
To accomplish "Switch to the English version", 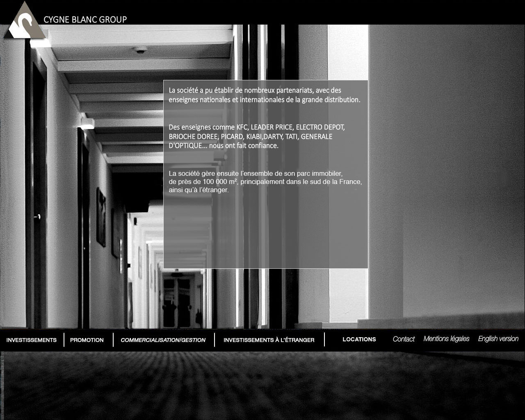I will 498,339.
